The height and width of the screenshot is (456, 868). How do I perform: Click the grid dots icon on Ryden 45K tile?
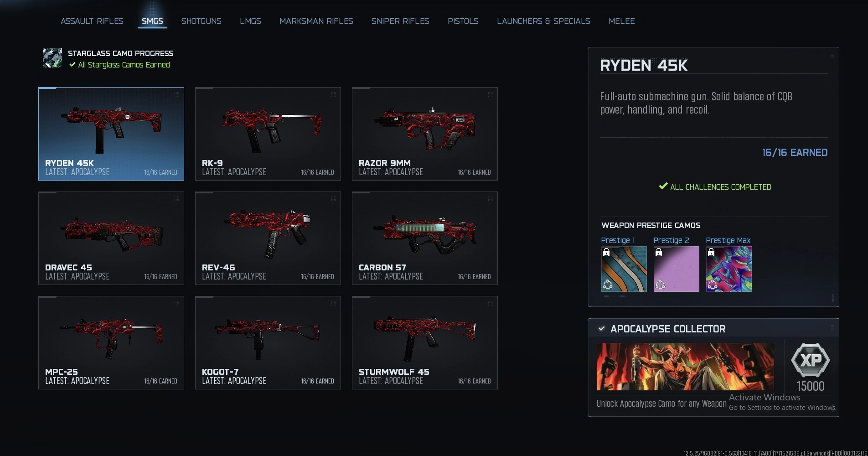[176, 94]
